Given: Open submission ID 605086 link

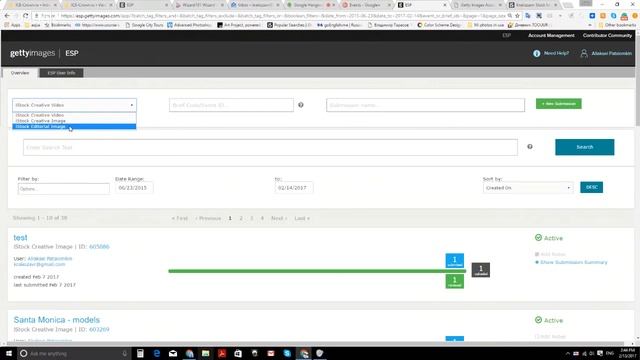Looking at the screenshot, I should (99, 247).
